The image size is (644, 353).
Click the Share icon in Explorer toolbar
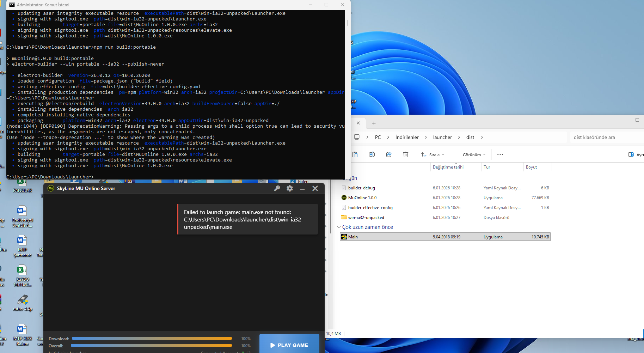(389, 154)
